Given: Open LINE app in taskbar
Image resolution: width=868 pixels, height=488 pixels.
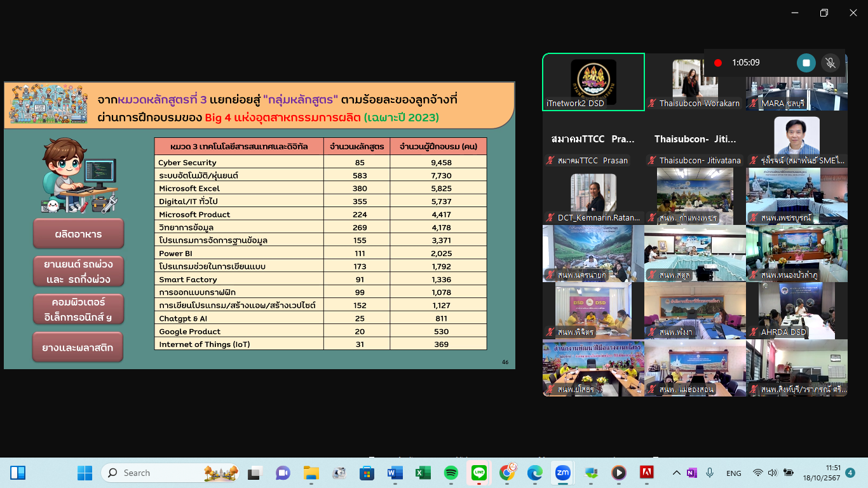Looking at the screenshot, I should 479,473.
